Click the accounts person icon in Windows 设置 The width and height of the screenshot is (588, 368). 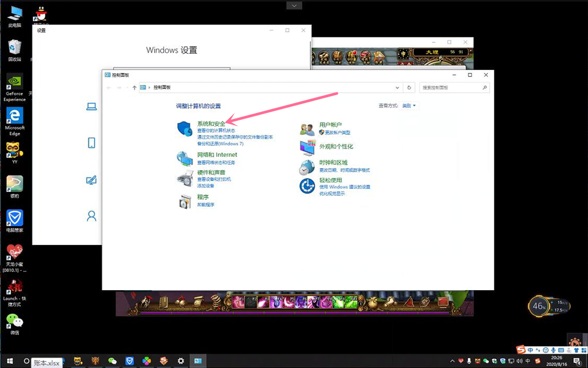click(92, 216)
